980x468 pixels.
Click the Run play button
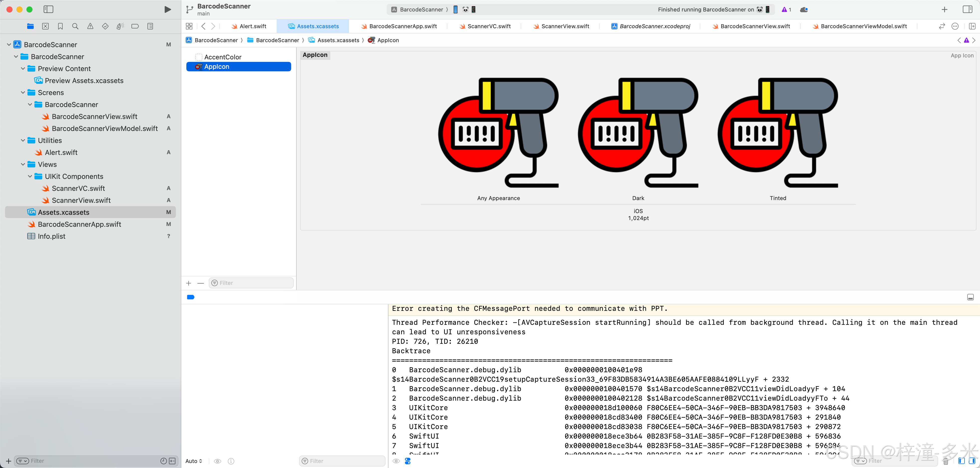click(167, 9)
